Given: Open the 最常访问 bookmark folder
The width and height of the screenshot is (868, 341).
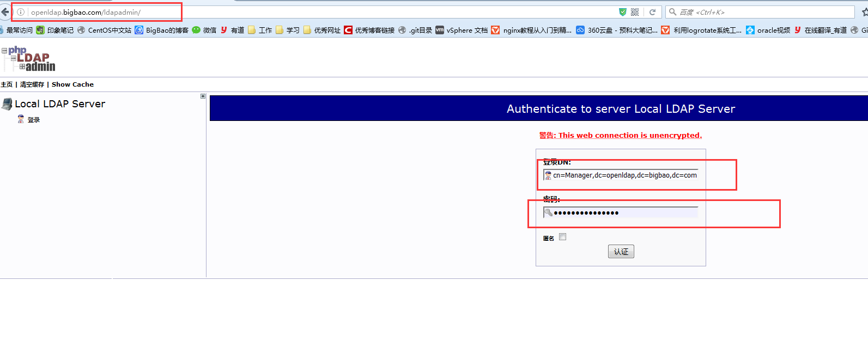Looking at the screenshot, I should click(x=16, y=30).
